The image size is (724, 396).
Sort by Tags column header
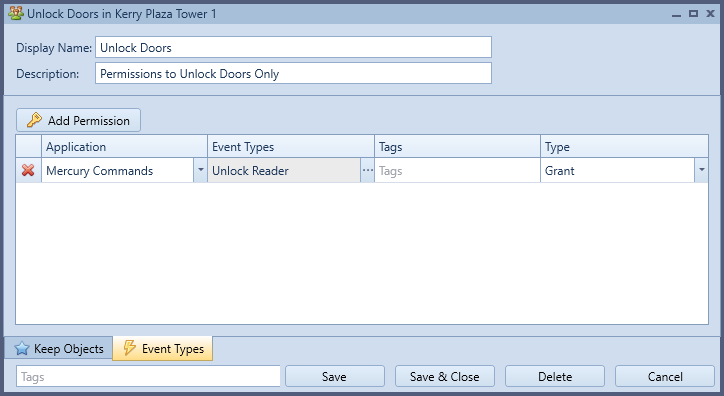coord(457,146)
